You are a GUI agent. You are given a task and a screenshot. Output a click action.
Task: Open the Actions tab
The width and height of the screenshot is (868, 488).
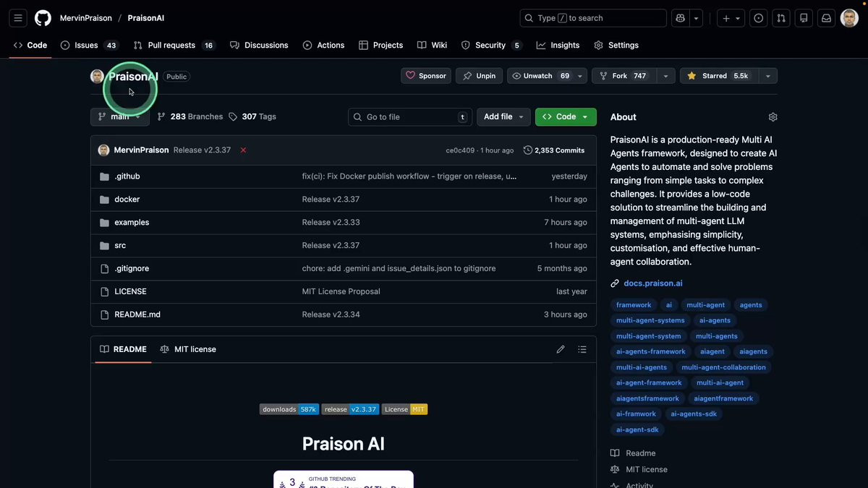[x=323, y=45]
